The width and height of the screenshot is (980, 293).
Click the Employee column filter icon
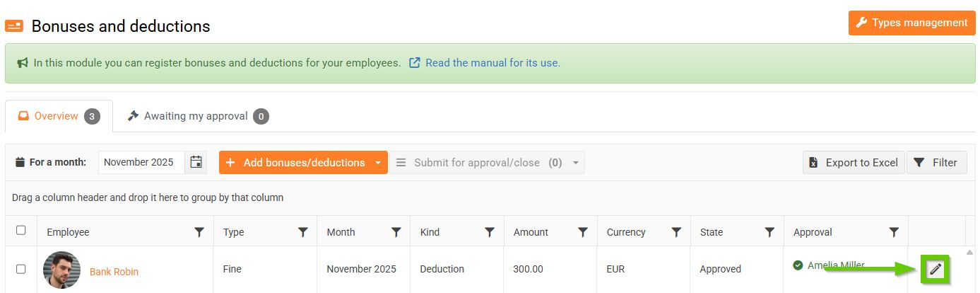coord(199,232)
